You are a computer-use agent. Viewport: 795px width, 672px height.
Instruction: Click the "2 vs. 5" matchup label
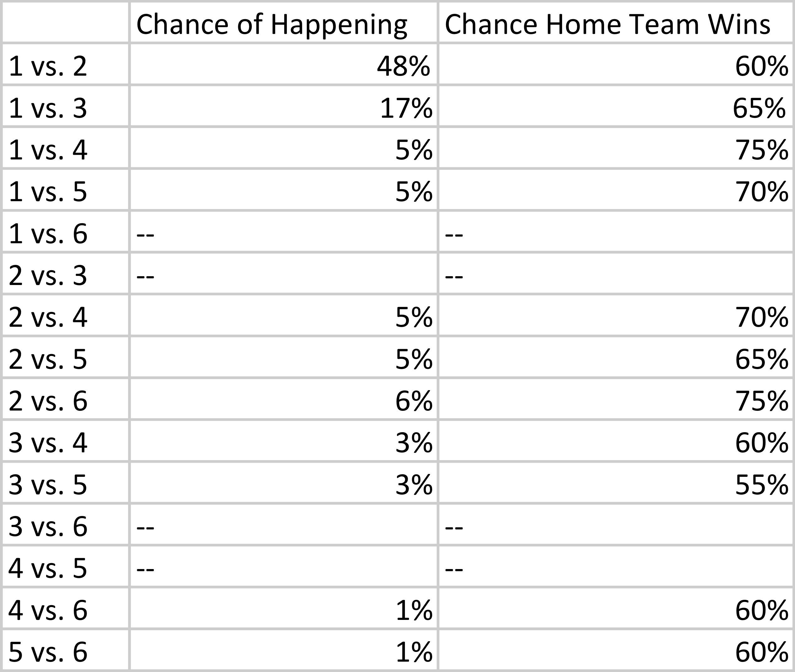pos(48,359)
